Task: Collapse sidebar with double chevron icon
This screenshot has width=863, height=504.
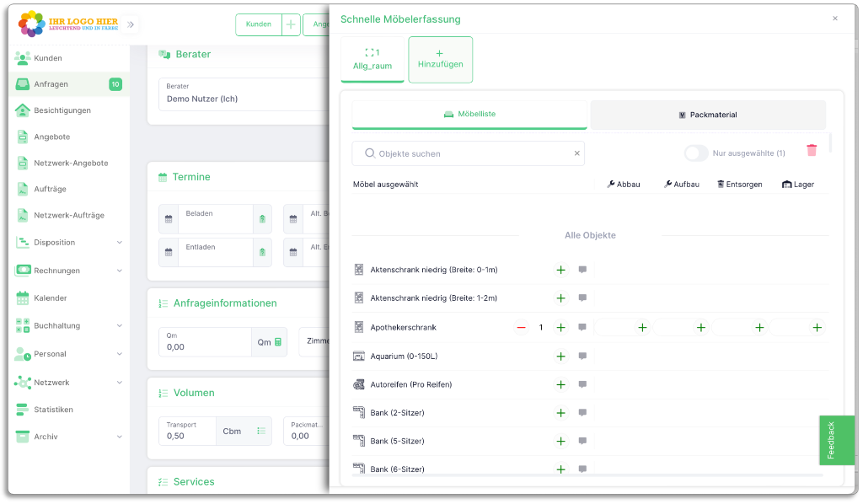Action: [131, 24]
